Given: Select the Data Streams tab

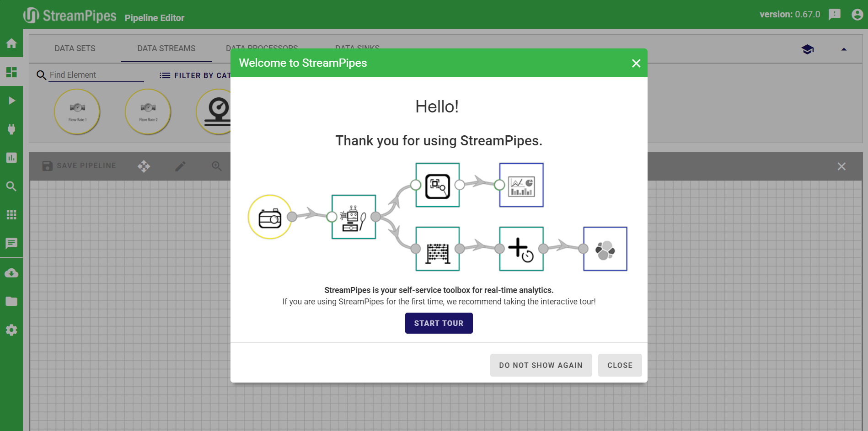Looking at the screenshot, I should click(x=166, y=48).
